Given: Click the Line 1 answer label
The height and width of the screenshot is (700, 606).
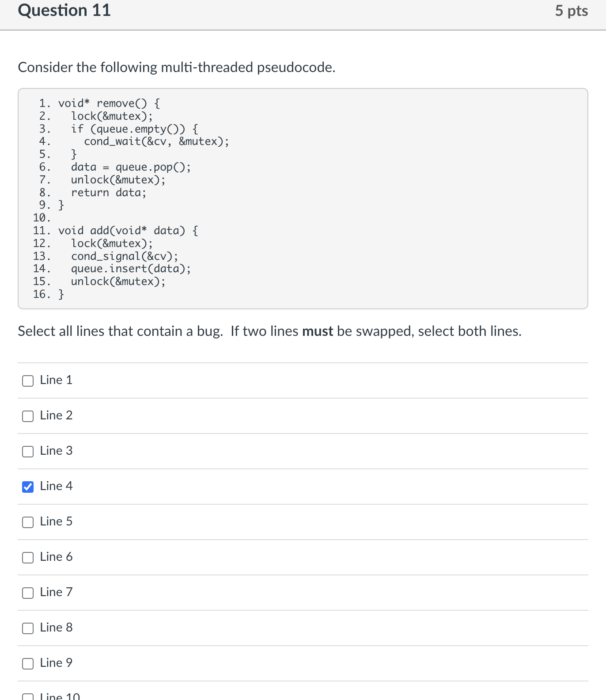Looking at the screenshot, I should coord(56,380).
